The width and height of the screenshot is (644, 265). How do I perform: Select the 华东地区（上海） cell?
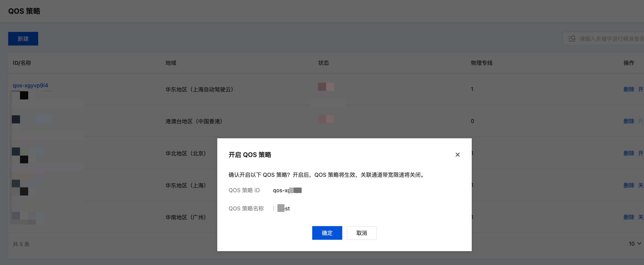[x=185, y=185]
